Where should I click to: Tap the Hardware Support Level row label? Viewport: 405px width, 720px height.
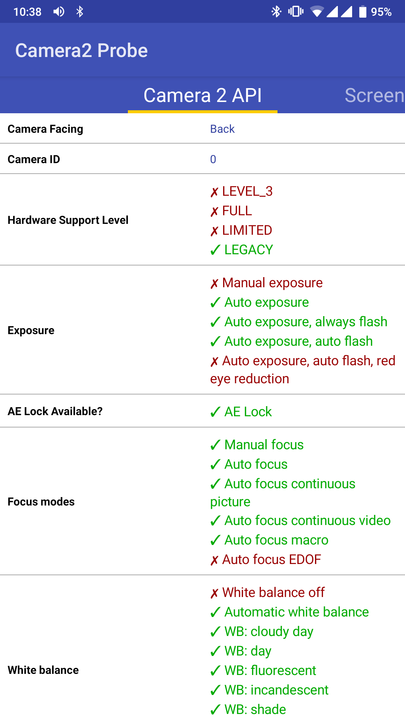coord(68,220)
